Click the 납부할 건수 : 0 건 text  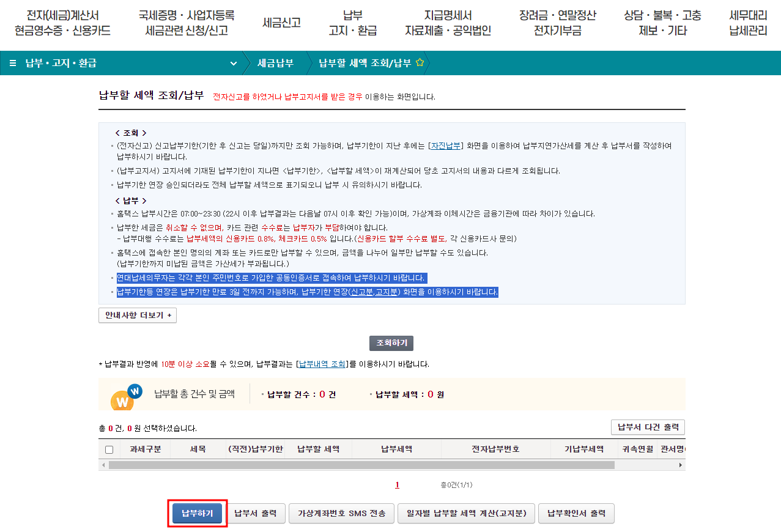point(302,394)
